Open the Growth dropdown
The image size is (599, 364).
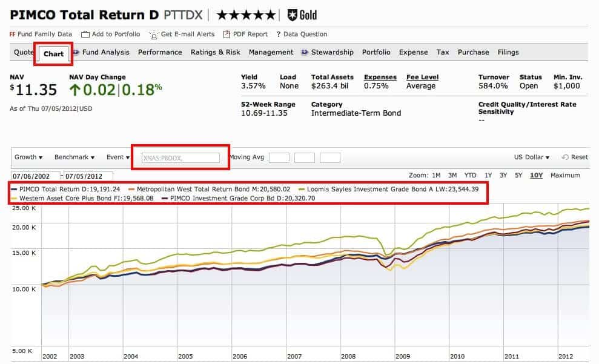tap(28, 157)
